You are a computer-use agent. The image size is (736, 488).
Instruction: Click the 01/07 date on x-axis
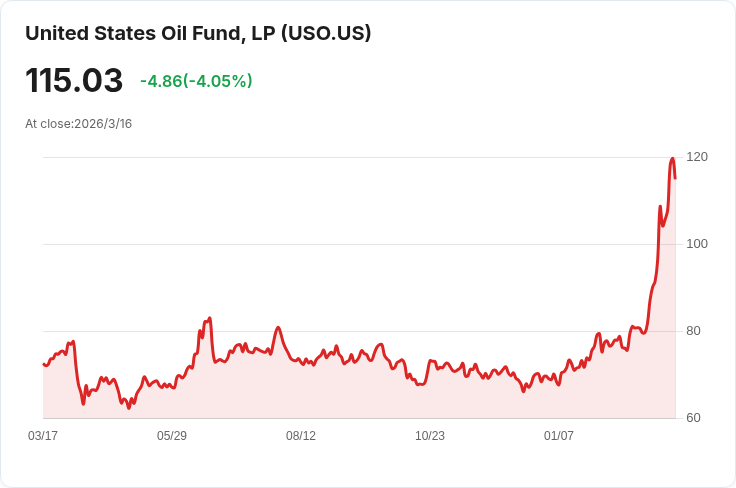point(559,436)
